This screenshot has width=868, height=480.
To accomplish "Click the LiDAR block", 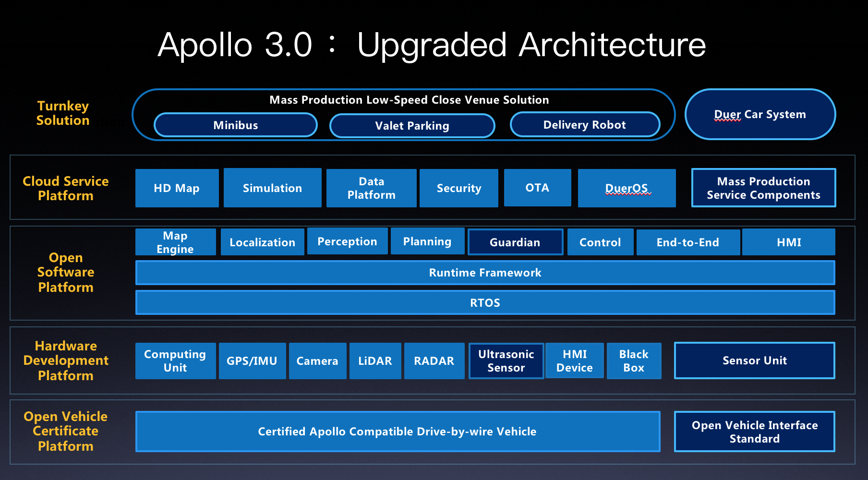I will click(375, 361).
